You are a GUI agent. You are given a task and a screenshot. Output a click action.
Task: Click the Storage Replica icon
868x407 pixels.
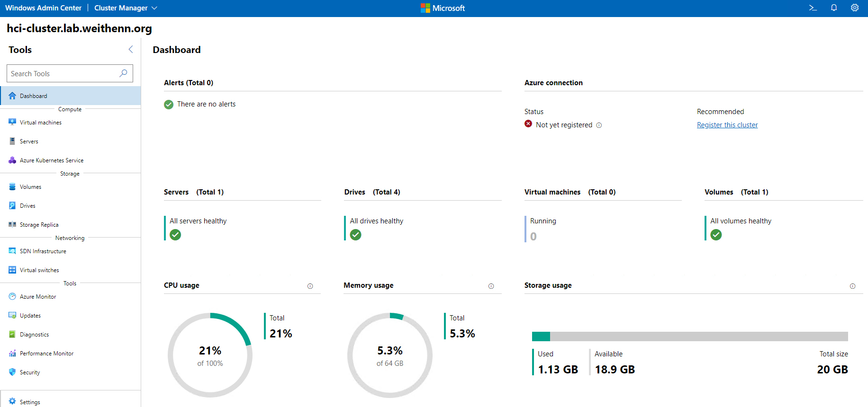[12, 224]
